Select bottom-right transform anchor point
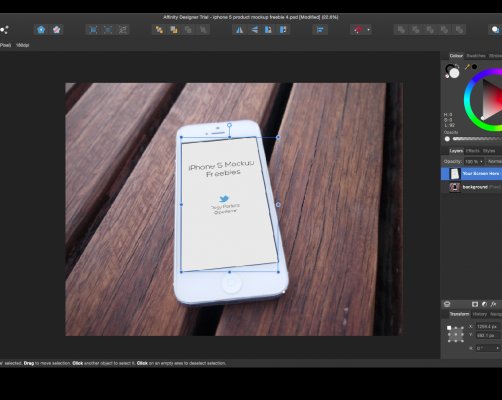 (462, 341)
